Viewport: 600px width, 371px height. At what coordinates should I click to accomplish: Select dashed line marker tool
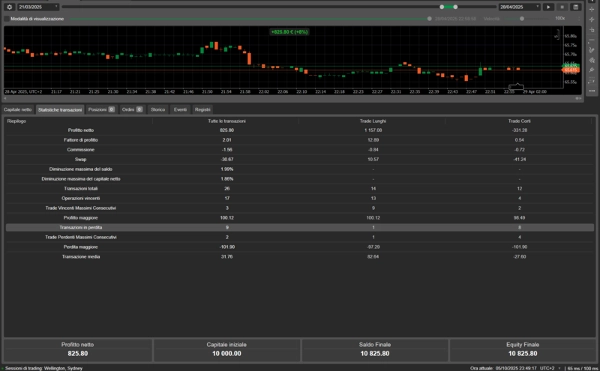592,81
